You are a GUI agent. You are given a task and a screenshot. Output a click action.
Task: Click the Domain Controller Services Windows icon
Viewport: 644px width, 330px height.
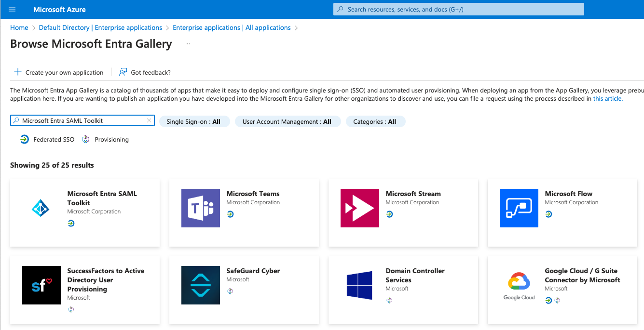pyautogui.click(x=359, y=285)
